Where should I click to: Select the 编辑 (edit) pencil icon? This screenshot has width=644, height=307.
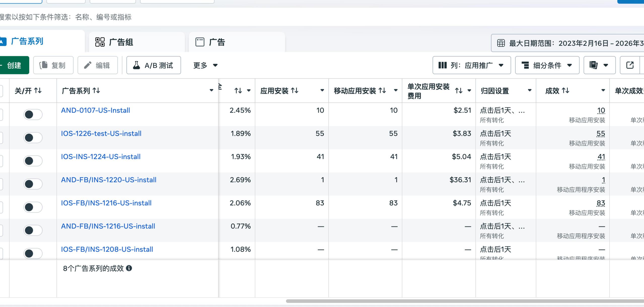pos(89,65)
